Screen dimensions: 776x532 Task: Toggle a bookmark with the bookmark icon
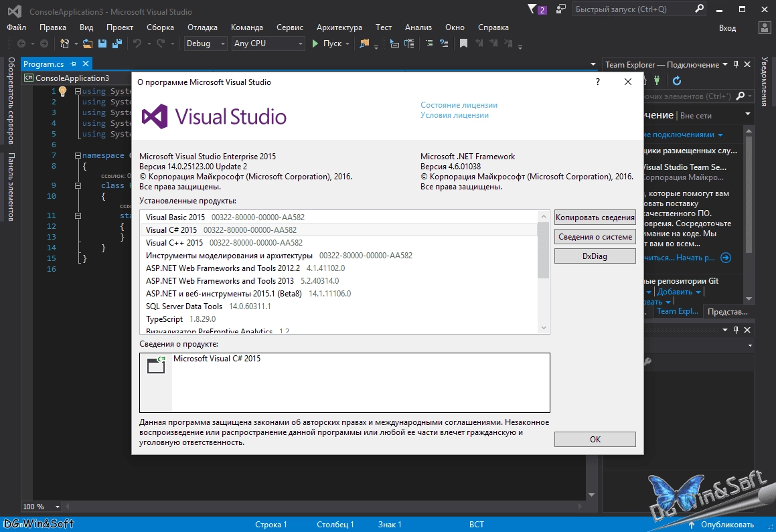click(x=464, y=43)
